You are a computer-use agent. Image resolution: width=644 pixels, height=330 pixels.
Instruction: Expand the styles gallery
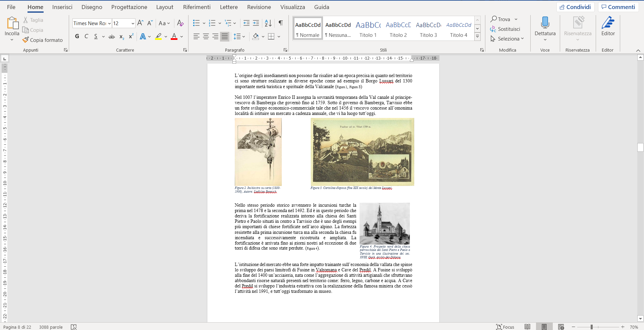coord(477,37)
